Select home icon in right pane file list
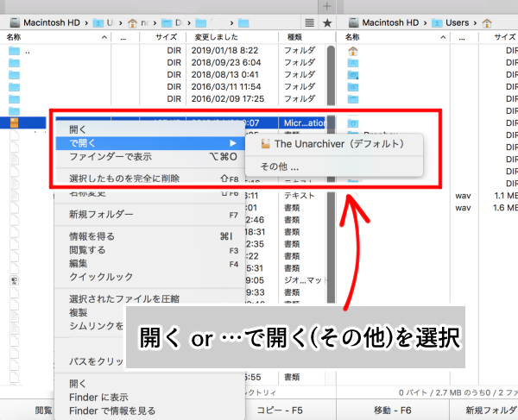 tap(353, 51)
